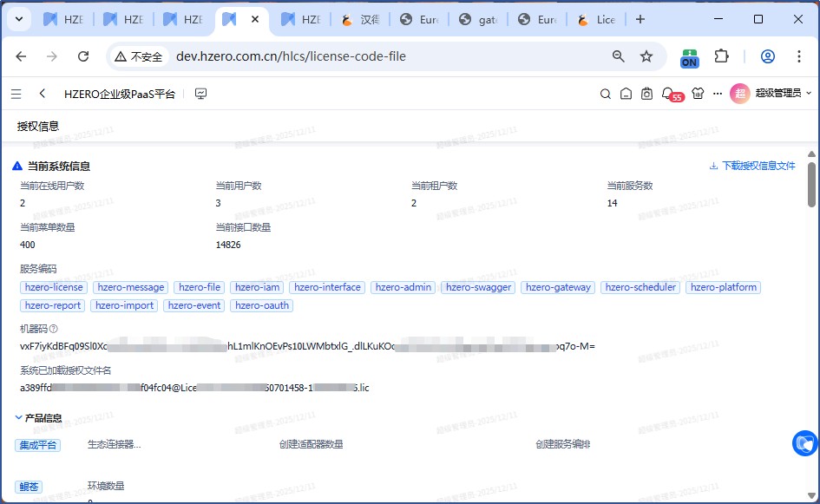Click the monitor icon in header
Screen dimensions: 820x504
coord(200,94)
